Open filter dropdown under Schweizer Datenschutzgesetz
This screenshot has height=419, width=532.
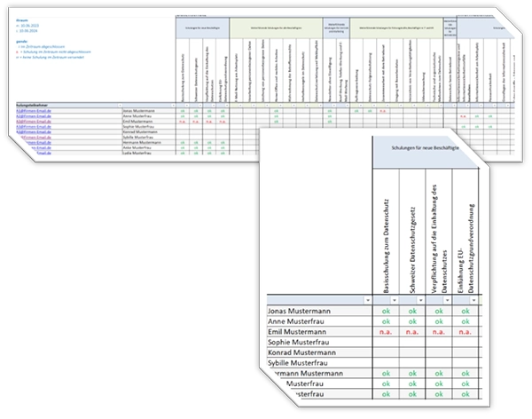[420, 301]
